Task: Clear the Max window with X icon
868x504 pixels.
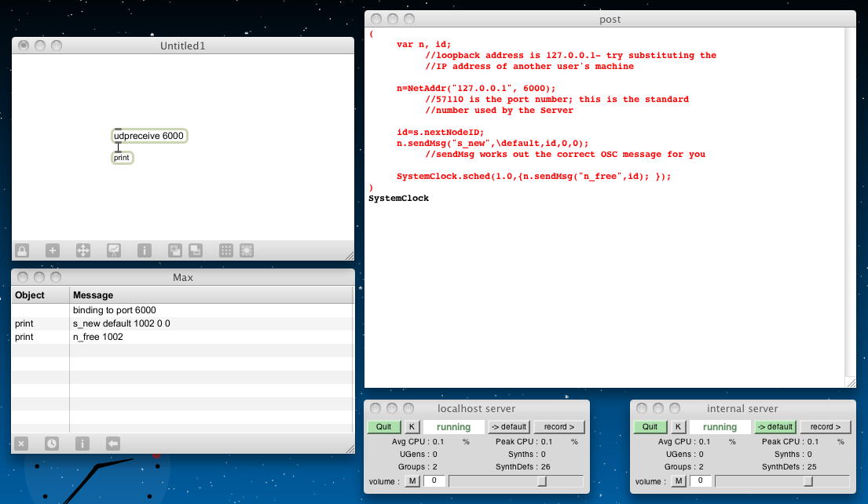Action: point(21,444)
